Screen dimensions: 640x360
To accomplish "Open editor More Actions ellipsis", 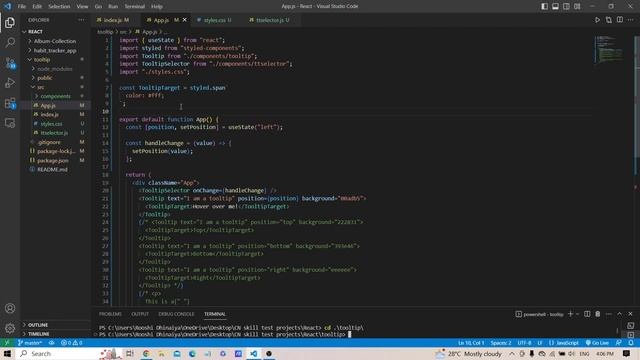I will click(x=631, y=20).
